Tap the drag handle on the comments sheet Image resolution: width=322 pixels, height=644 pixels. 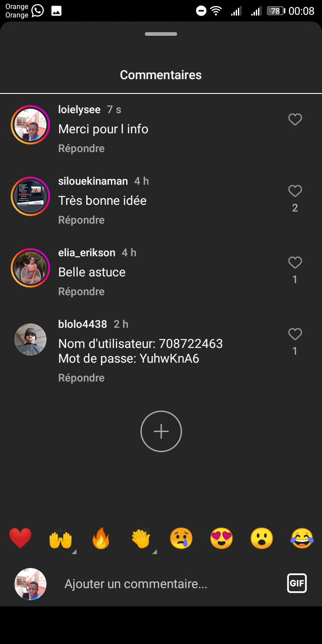161,34
